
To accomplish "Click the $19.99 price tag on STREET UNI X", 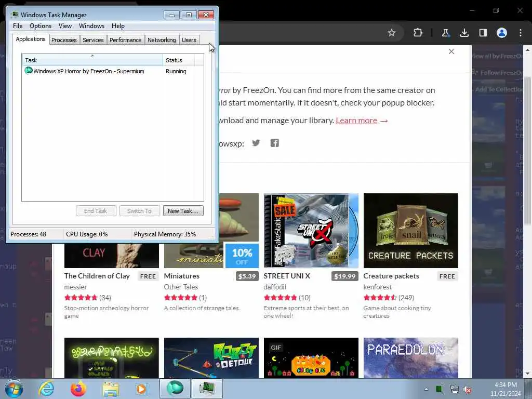I will coord(345,276).
